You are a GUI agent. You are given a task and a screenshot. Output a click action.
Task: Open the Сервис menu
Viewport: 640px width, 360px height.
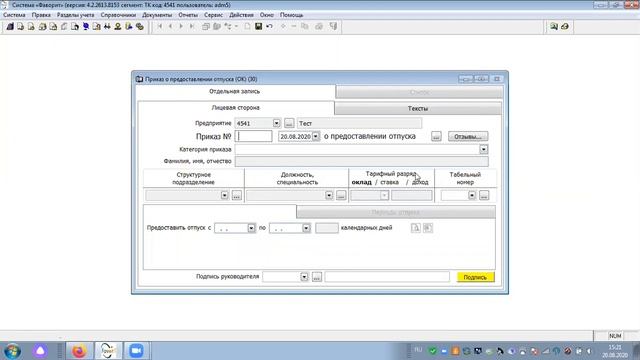click(213, 15)
